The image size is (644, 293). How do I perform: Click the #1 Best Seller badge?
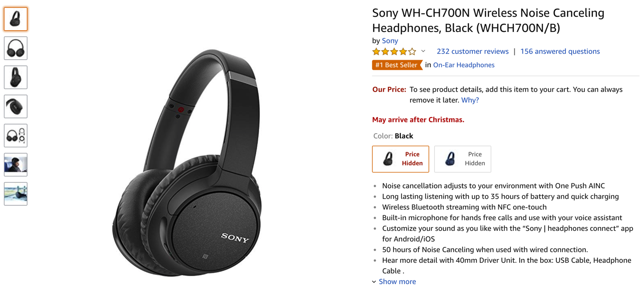click(396, 65)
